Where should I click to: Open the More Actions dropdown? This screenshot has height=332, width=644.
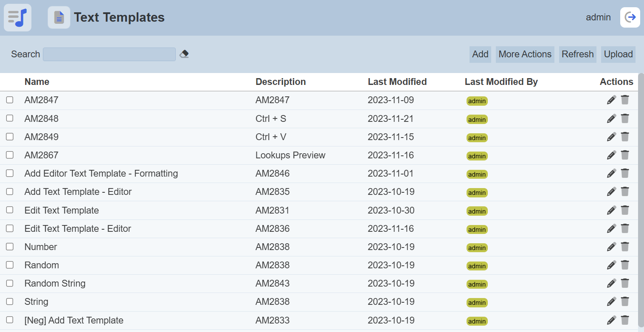(525, 54)
